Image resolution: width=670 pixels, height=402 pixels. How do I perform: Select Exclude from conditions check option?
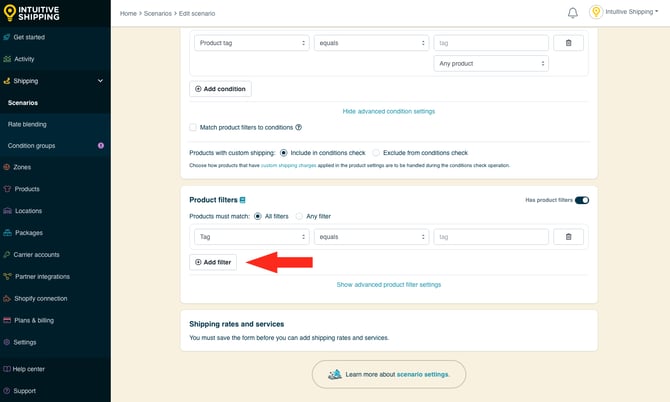(x=376, y=153)
